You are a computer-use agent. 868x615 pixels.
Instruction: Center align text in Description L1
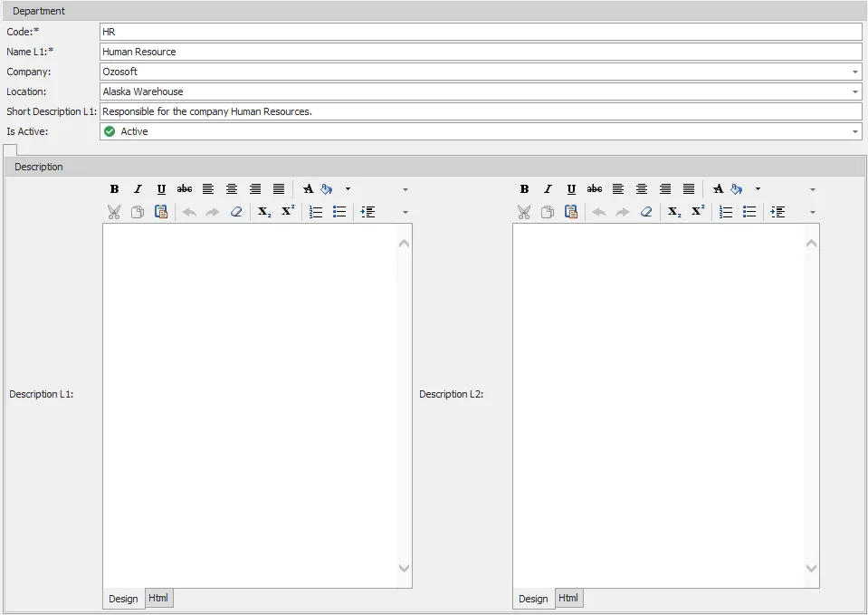(x=232, y=189)
